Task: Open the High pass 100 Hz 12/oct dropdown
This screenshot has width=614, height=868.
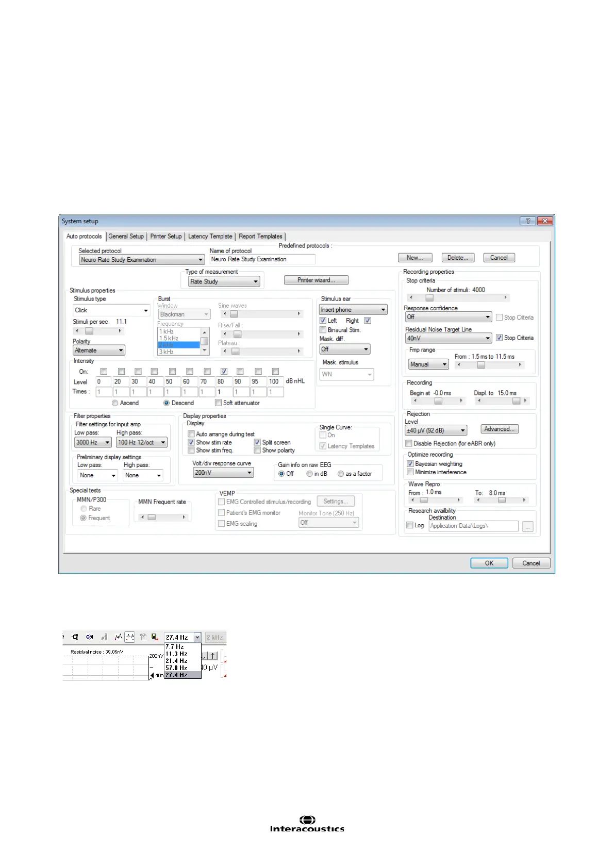Action: [142, 442]
